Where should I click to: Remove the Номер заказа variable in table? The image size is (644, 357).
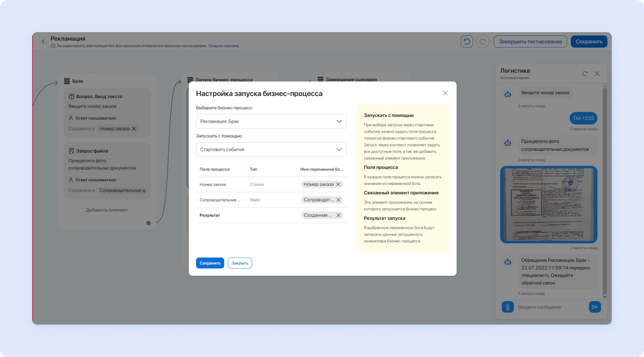[339, 185]
